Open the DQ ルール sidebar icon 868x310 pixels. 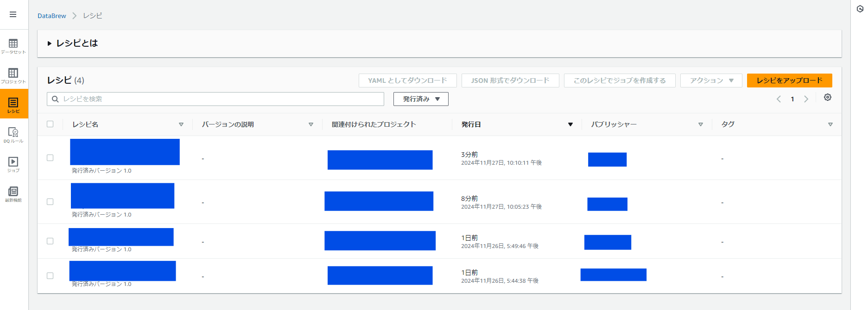click(x=13, y=135)
